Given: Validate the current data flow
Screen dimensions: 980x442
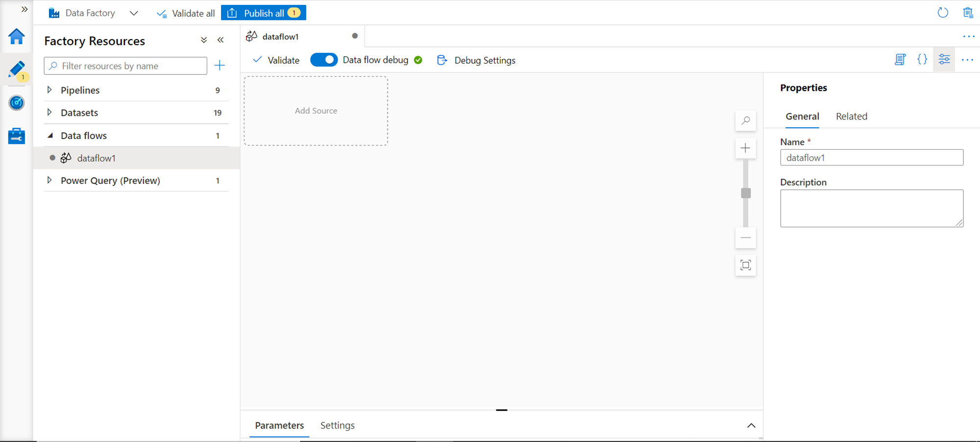Looking at the screenshot, I should pyautogui.click(x=276, y=60).
